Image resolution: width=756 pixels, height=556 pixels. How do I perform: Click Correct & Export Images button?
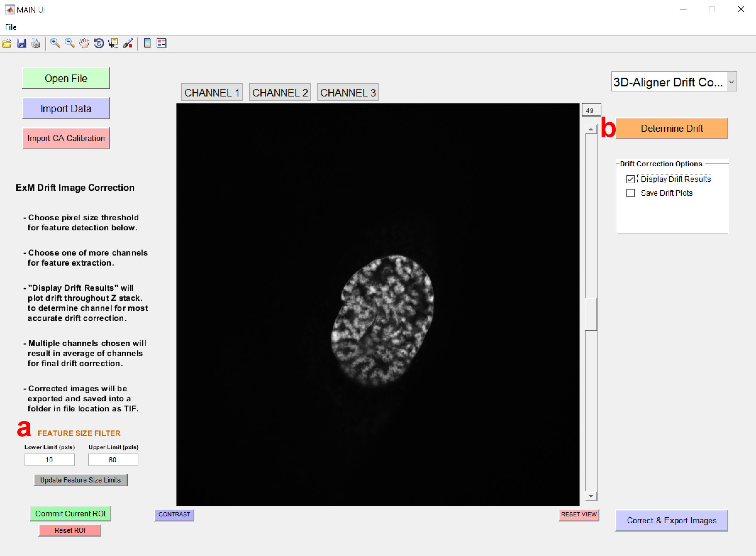(x=671, y=520)
